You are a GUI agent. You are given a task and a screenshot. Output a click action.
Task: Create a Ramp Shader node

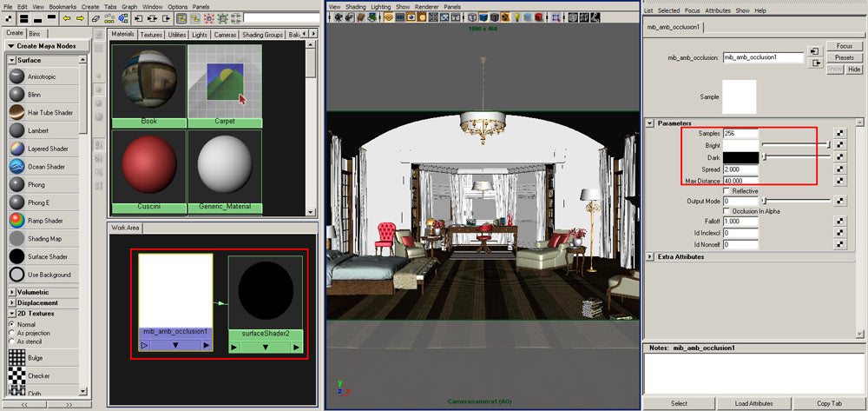[43, 221]
